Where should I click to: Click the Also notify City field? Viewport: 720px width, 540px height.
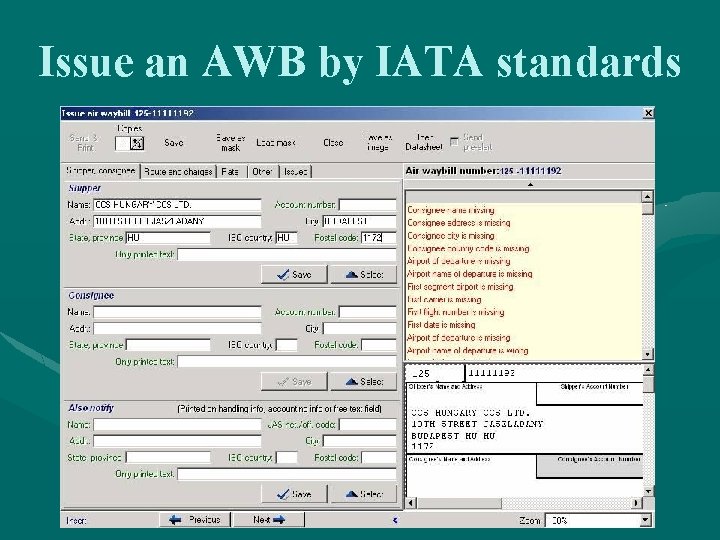(360, 441)
